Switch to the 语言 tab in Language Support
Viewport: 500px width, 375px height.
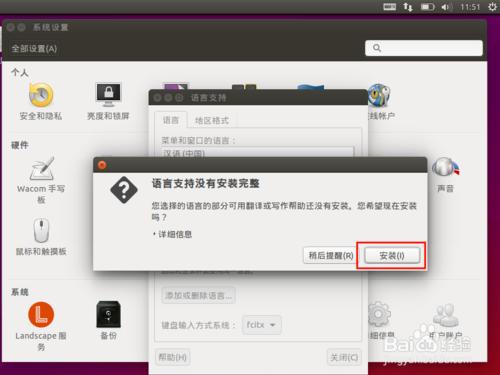(171, 120)
